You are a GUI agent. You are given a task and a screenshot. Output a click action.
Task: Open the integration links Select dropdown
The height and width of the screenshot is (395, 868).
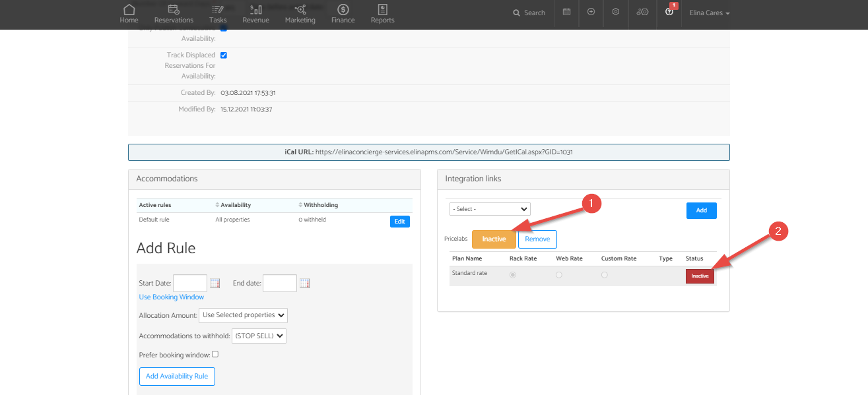[x=490, y=209]
